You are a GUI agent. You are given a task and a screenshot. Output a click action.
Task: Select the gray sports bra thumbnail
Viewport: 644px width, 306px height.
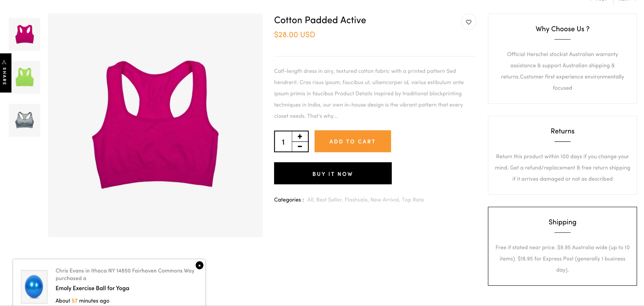[x=24, y=120]
